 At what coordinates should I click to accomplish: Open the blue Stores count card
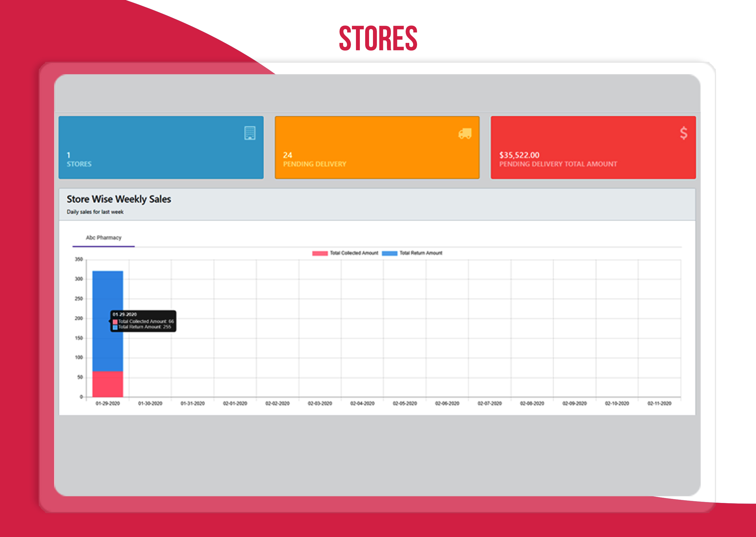[x=161, y=148]
